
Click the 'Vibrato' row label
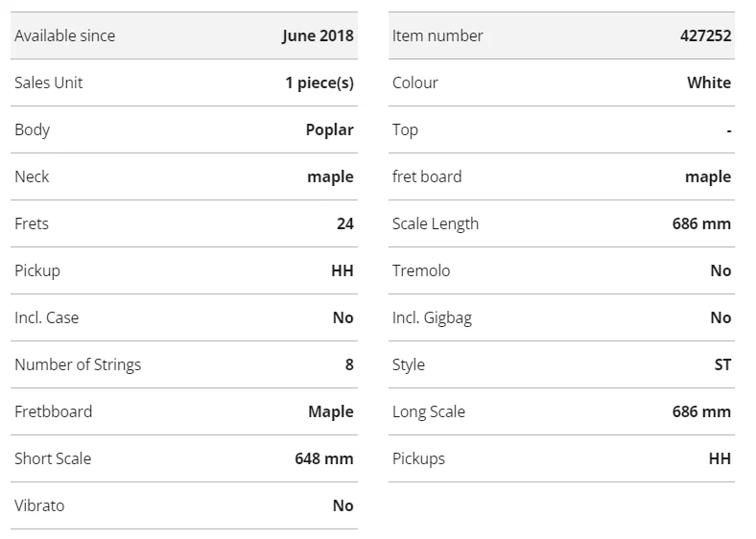click(x=39, y=505)
